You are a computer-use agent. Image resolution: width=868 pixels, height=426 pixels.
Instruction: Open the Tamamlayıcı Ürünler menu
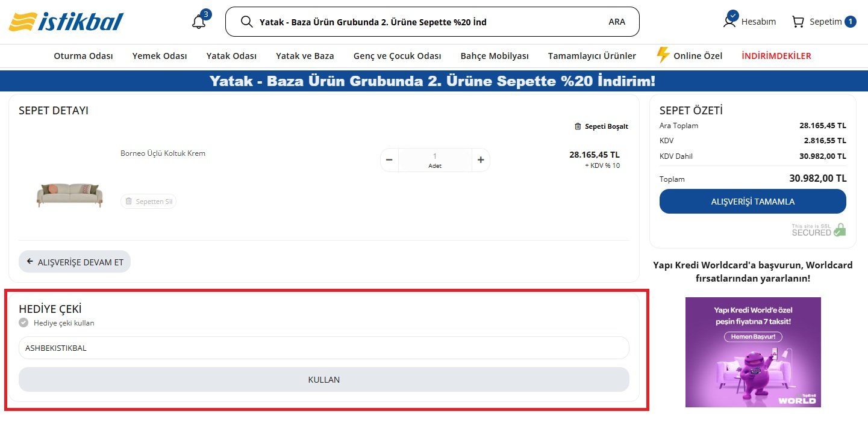(x=592, y=56)
